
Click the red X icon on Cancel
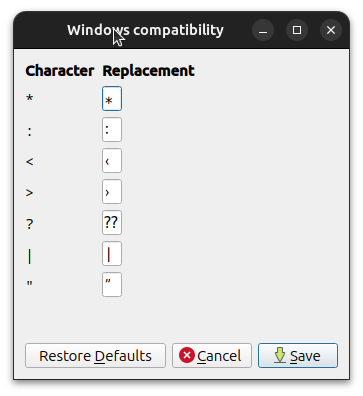click(x=187, y=355)
